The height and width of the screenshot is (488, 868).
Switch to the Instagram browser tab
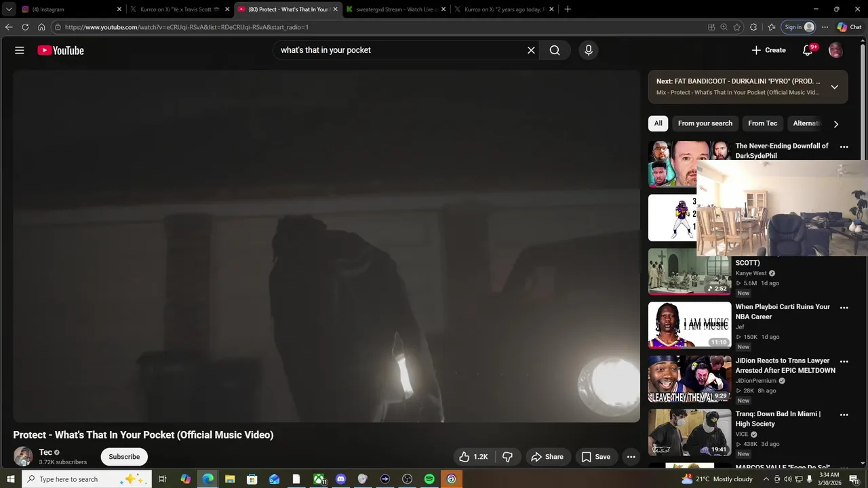[x=71, y=9]
